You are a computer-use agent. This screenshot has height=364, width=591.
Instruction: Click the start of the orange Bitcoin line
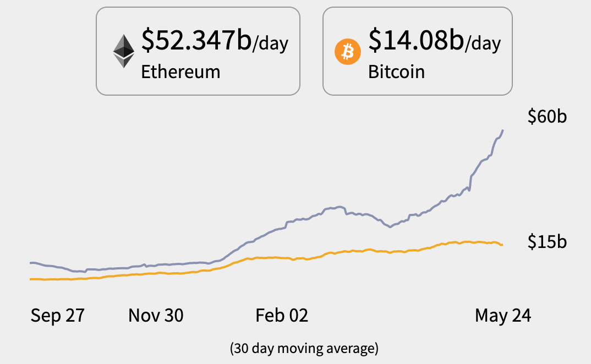[x=31, y=279]
